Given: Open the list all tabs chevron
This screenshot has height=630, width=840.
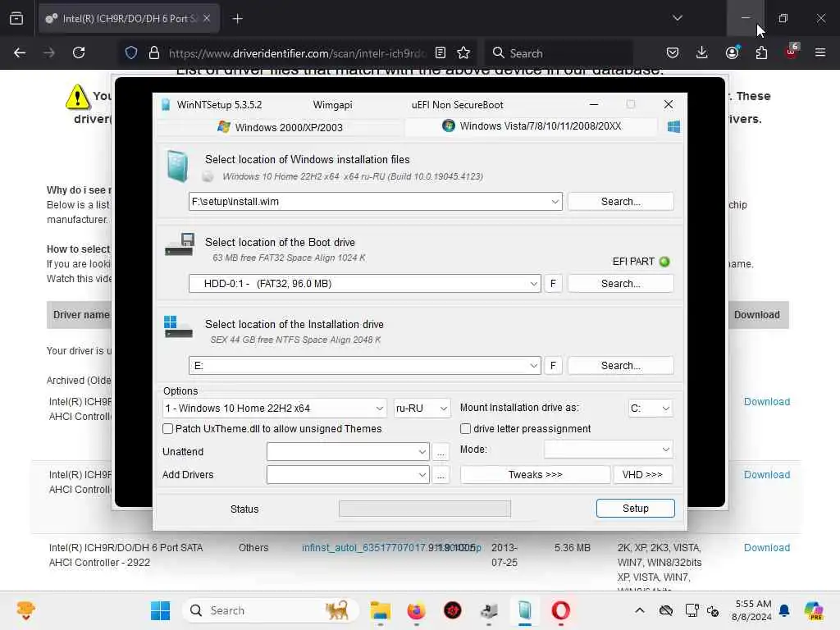Looking at the screenshot, I should (x=677, y=18).
